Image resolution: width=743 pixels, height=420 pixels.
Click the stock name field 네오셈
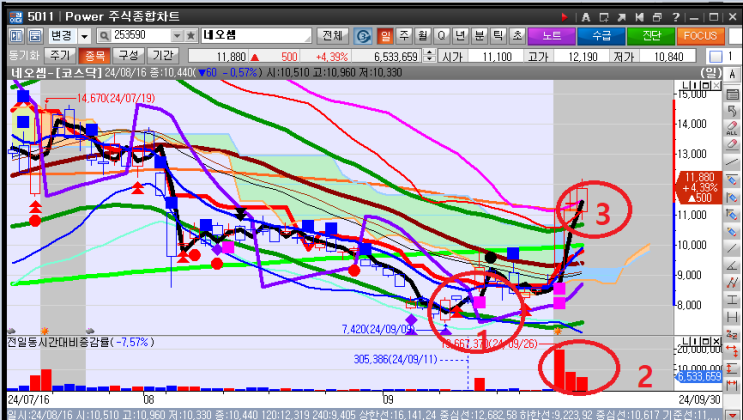click(x=256, y=36)
